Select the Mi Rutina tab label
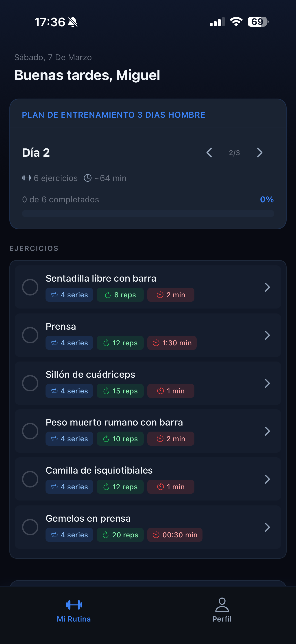The image size is (296, 644). coord(74,619)
